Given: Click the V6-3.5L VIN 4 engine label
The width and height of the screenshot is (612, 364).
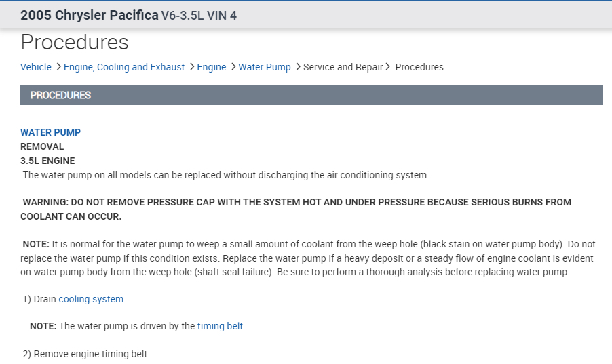Looking at the screenshot, I should coord(199,15).
